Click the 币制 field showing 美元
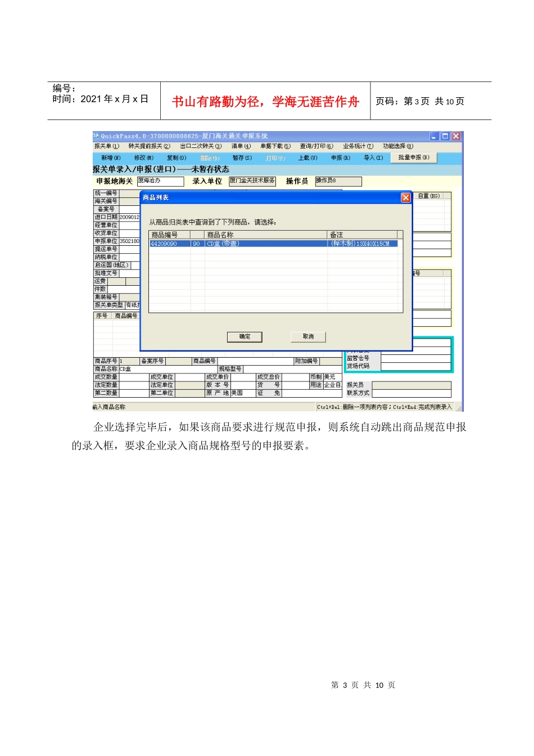 tap(332, 377)
